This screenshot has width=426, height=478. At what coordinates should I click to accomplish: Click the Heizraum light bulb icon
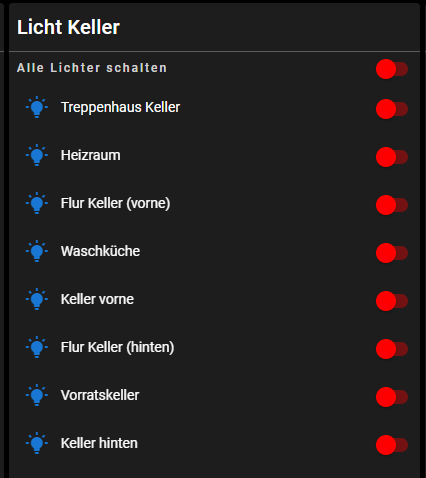(37, 155)
